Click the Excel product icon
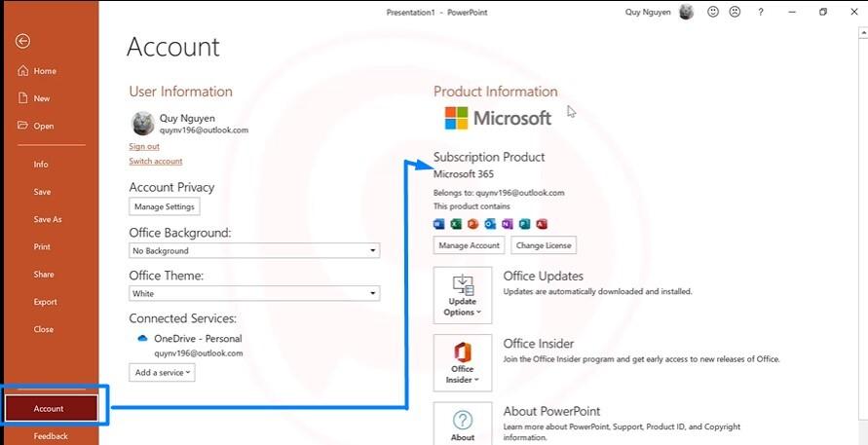This screenshot has width=868, height=445. (x=456, y=224)
